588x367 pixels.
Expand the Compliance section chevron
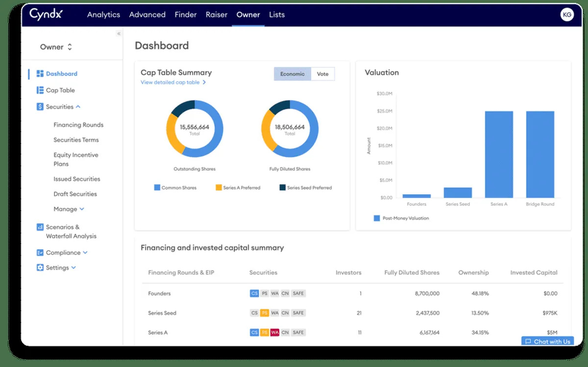click(85, 253)
